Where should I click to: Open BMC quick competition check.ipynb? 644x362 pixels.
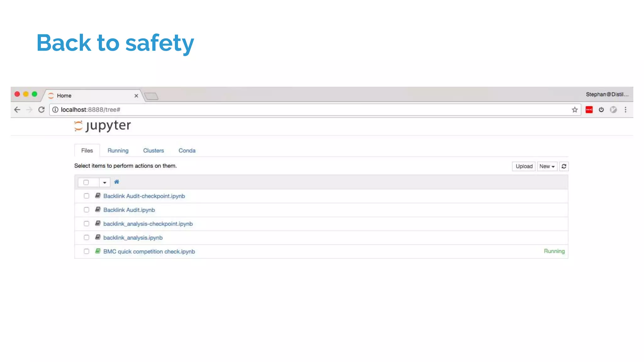pos(149,251)
